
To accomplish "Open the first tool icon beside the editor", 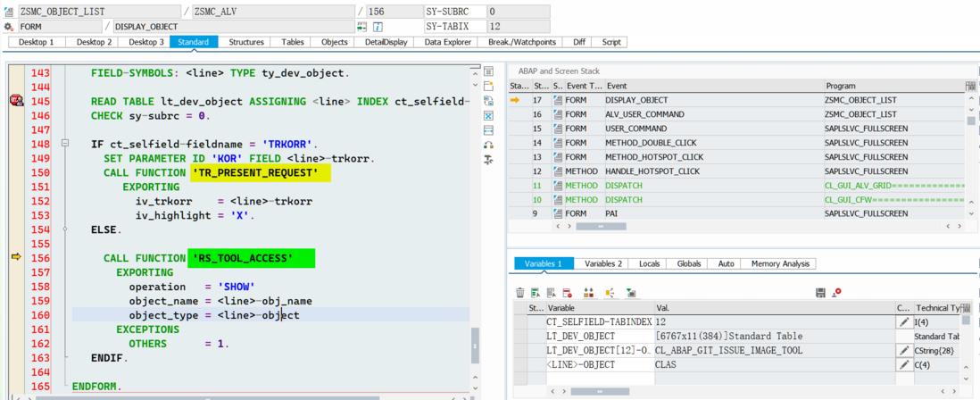I will (489, 71).
